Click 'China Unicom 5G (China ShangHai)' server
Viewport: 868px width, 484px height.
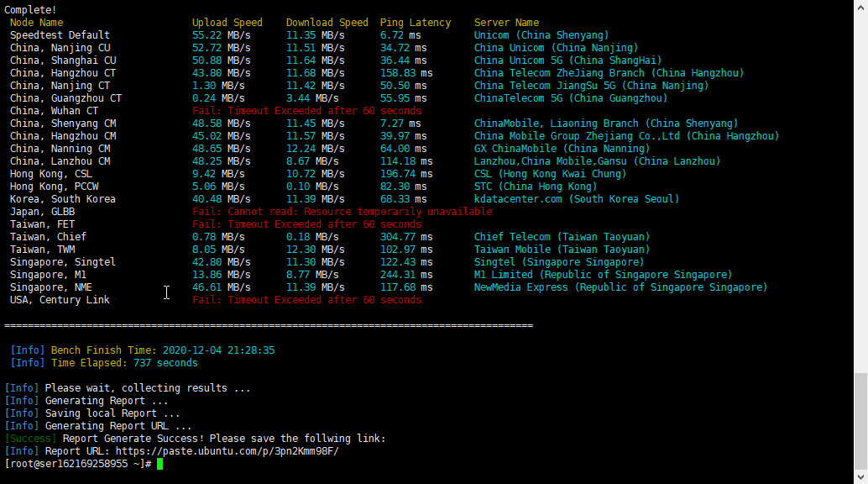[568, 60]
